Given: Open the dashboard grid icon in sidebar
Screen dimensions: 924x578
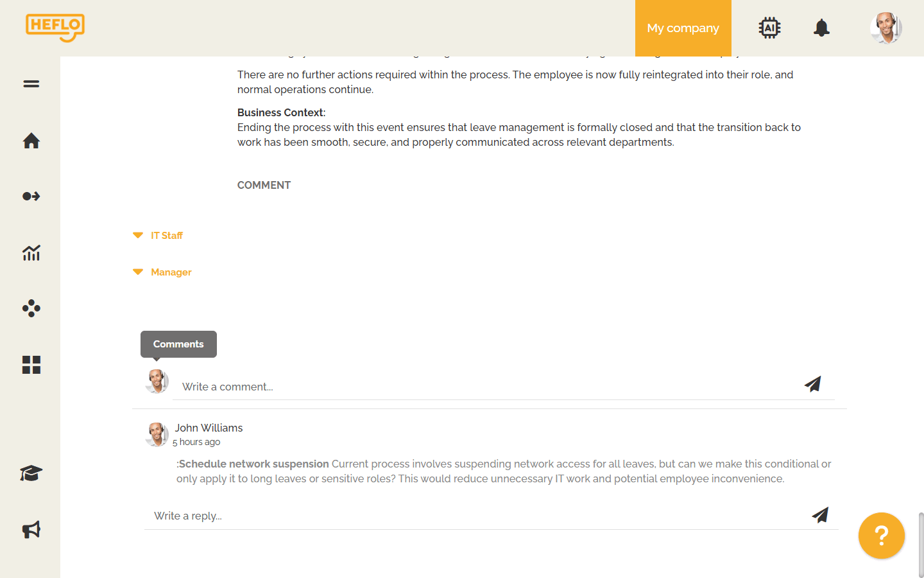Looking at the screenshot, I should click(31, 365).
